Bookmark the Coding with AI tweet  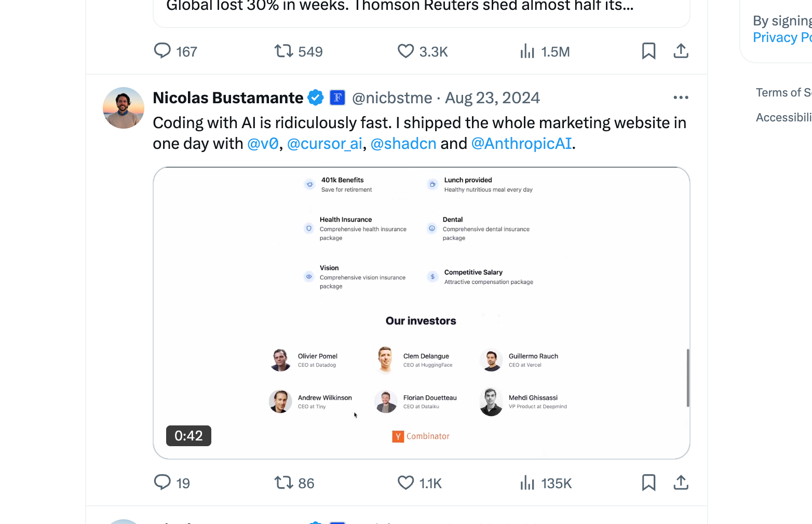(648, 483)
